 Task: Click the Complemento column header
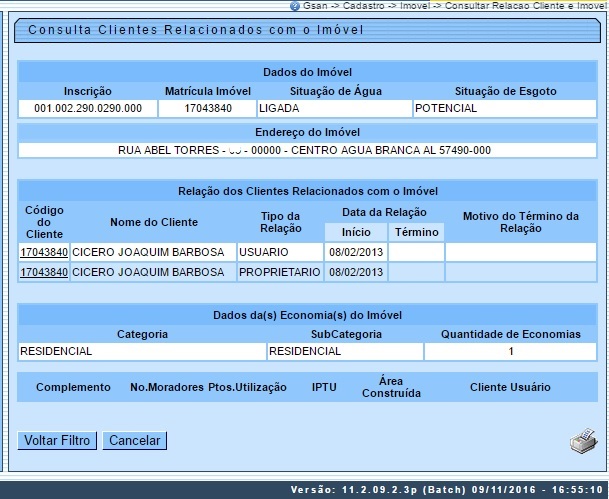(x=73, y=388)
